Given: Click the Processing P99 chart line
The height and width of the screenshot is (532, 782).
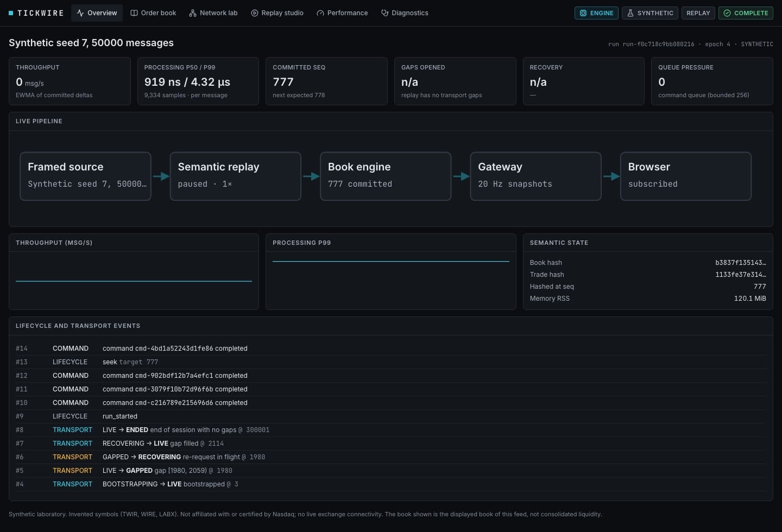Looking at the screenshot, I should click(391, 262).
